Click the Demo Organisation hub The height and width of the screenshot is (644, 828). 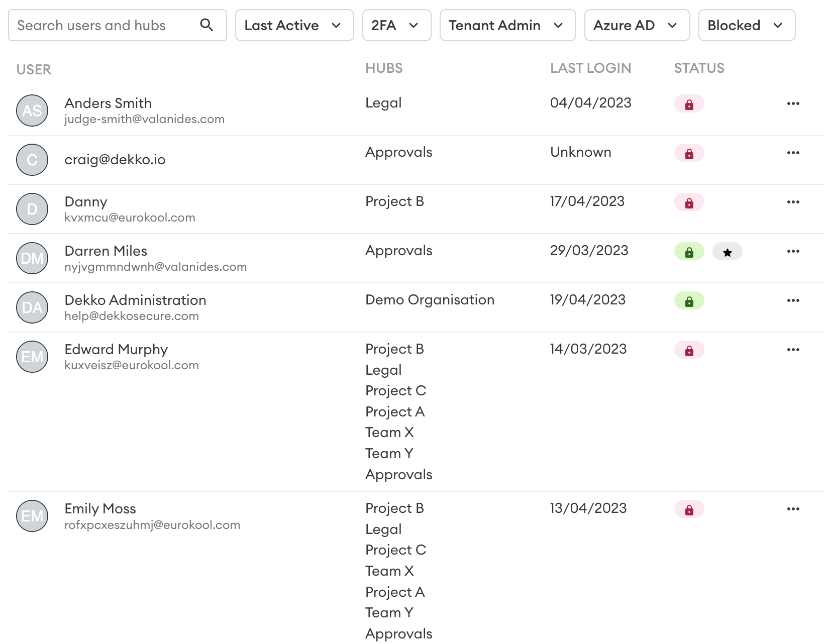click(430, 300)
